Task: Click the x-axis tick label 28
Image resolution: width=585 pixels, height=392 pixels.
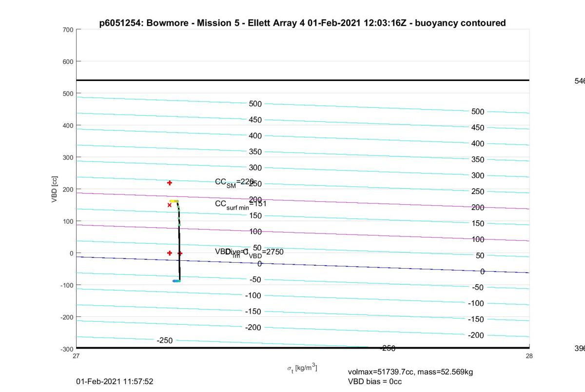Action: [x=529, y=356]
